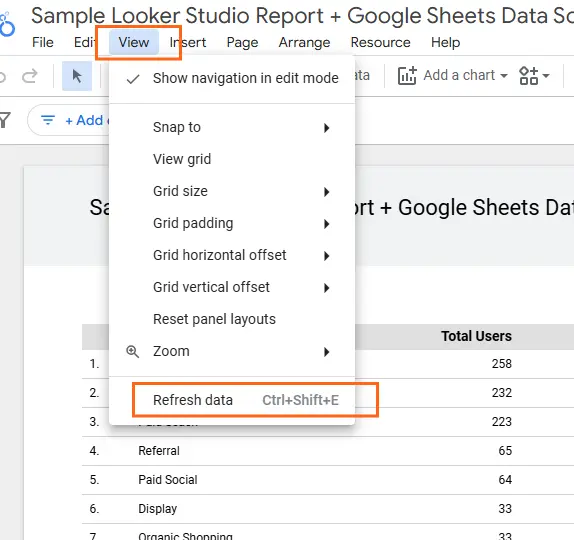This screenshot has height=540, width=574.
Task: Click the magnifier icon beside Zoom
Action: point(132,351)
